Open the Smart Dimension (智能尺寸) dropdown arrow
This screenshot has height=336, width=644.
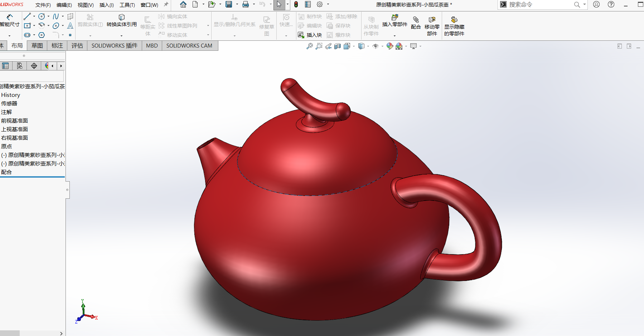9,36
